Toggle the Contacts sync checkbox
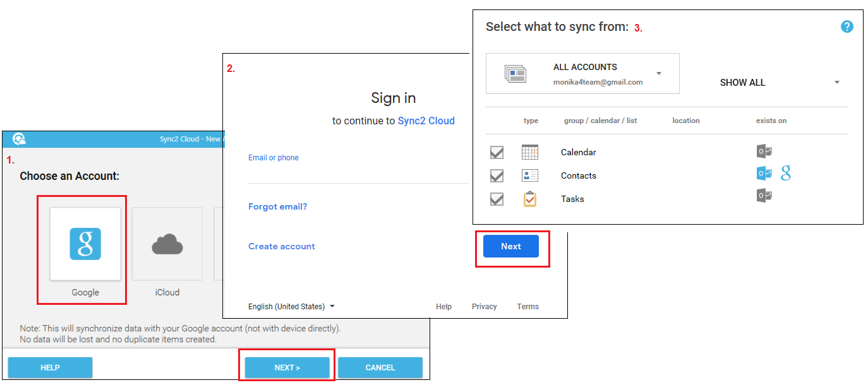 point(497,176)
